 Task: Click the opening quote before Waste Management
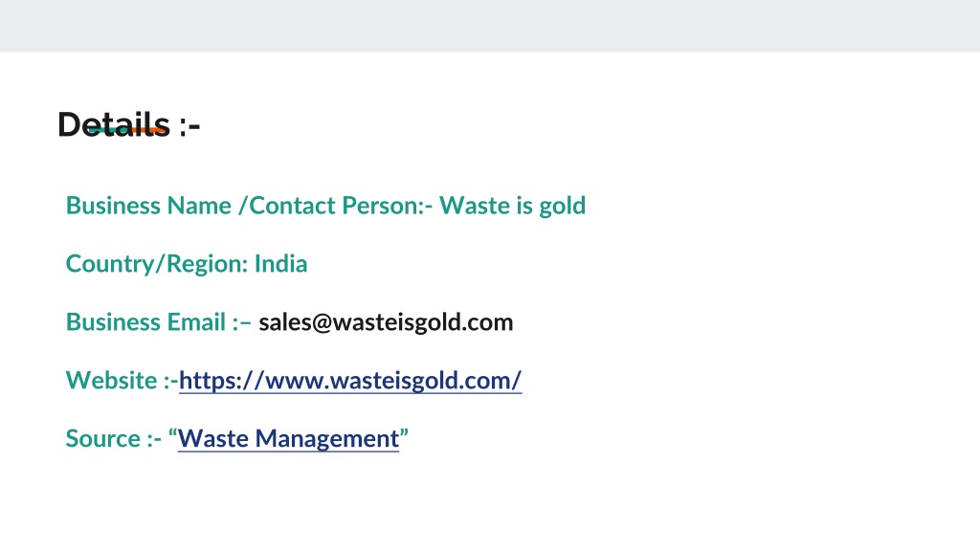(x=172, y=433)
